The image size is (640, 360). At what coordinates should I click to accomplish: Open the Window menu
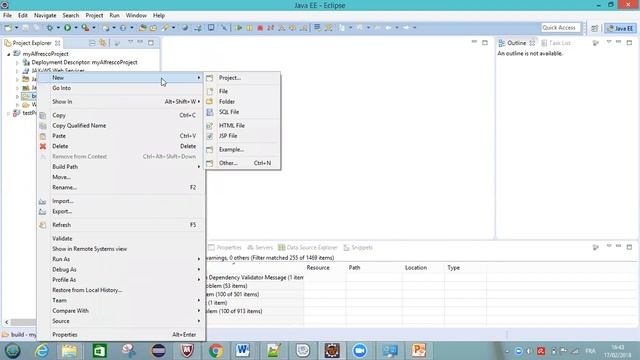[x=136, y=16]
